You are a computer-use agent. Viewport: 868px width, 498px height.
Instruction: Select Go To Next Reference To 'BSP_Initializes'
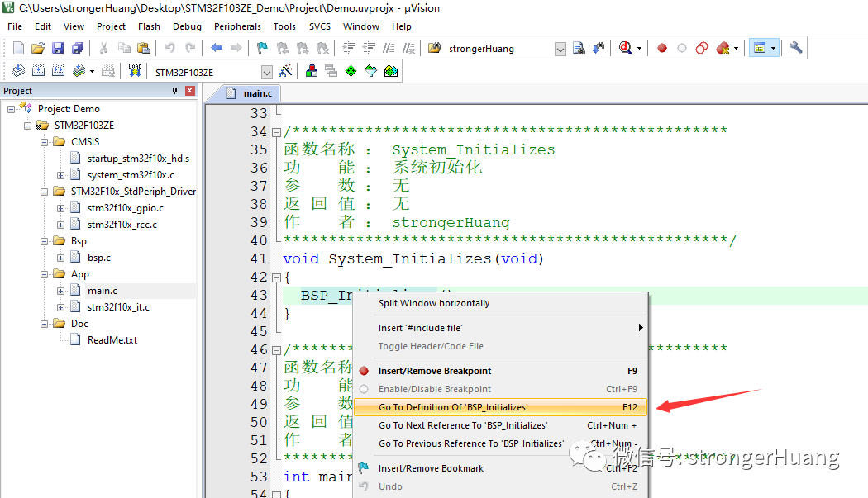(500, 425)
